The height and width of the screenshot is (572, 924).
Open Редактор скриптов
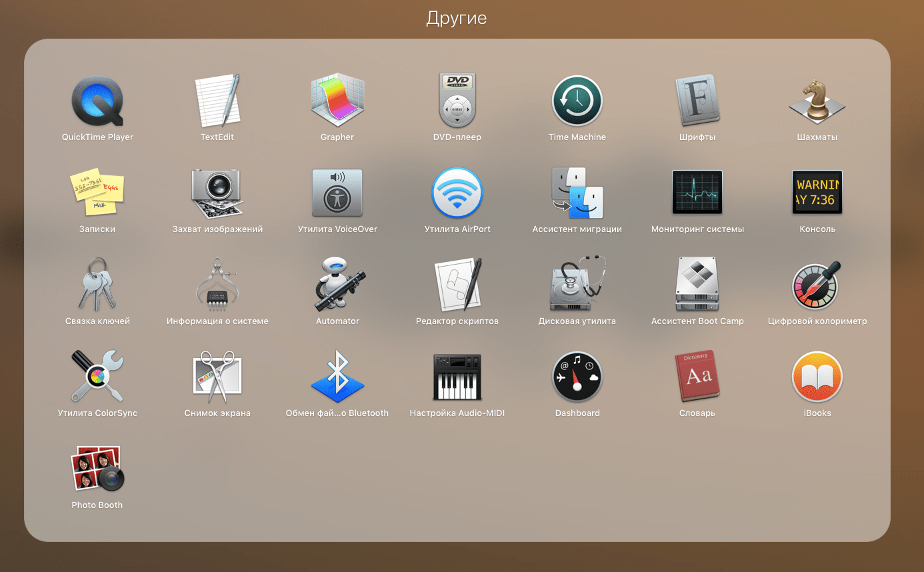pyautogui.click(x=457, y=285)
